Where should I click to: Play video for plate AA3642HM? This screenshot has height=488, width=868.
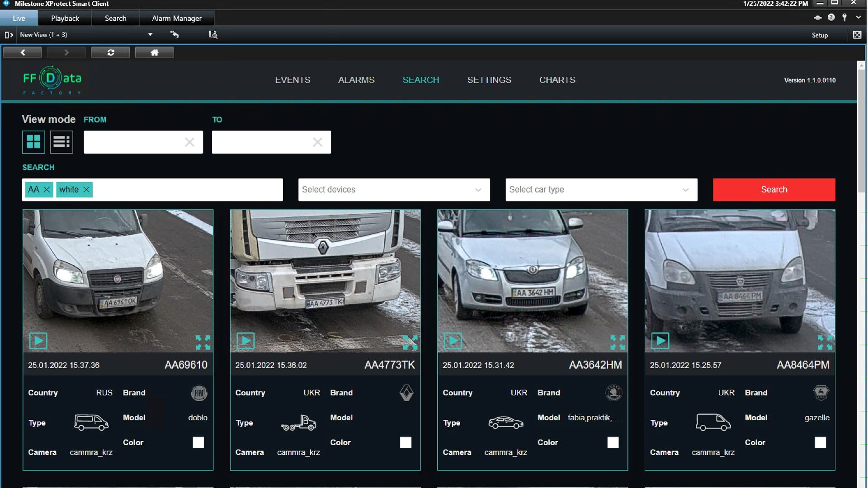coord(453,341)
